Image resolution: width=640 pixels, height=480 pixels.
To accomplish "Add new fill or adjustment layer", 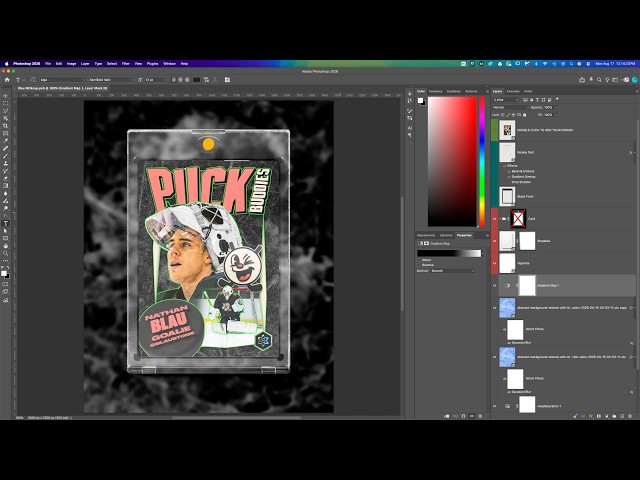I will (x=607, y=416).
